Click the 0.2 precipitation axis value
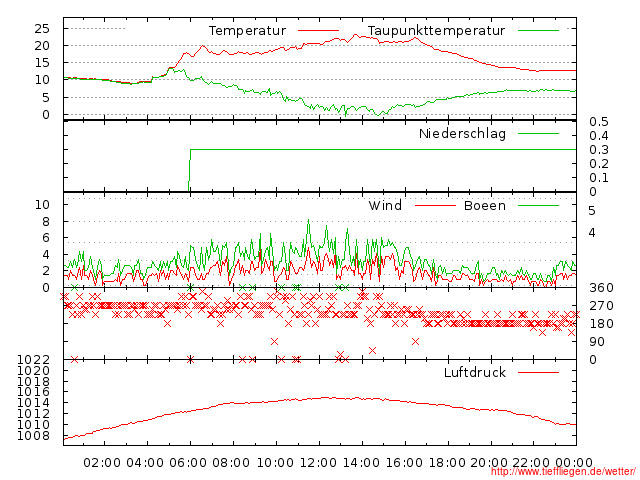Screen dimensions: 640x480 [x=599, y=164]
